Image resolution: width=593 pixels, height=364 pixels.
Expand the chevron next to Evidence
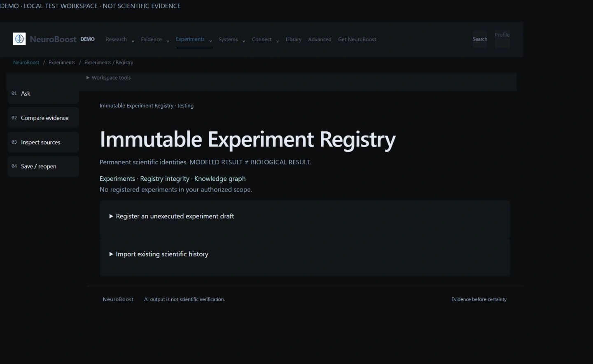(168, 41)
